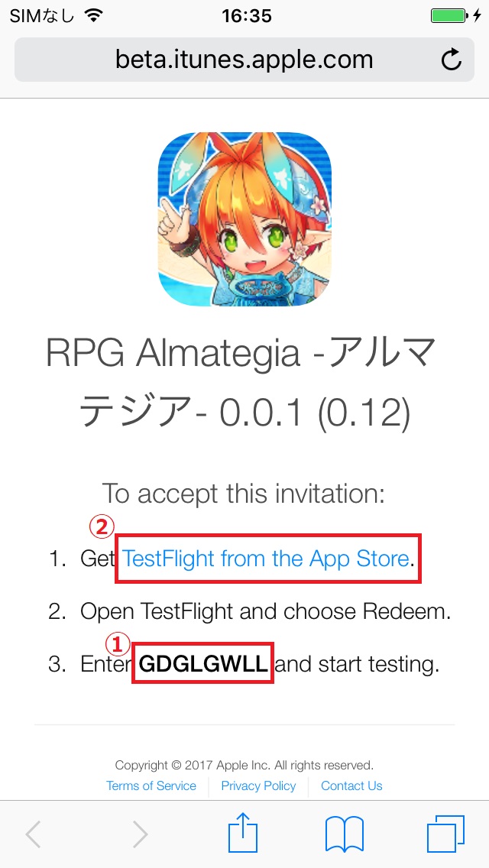Open TestFlight from the App Store link
489x868 pixels.
pos(265,559)
